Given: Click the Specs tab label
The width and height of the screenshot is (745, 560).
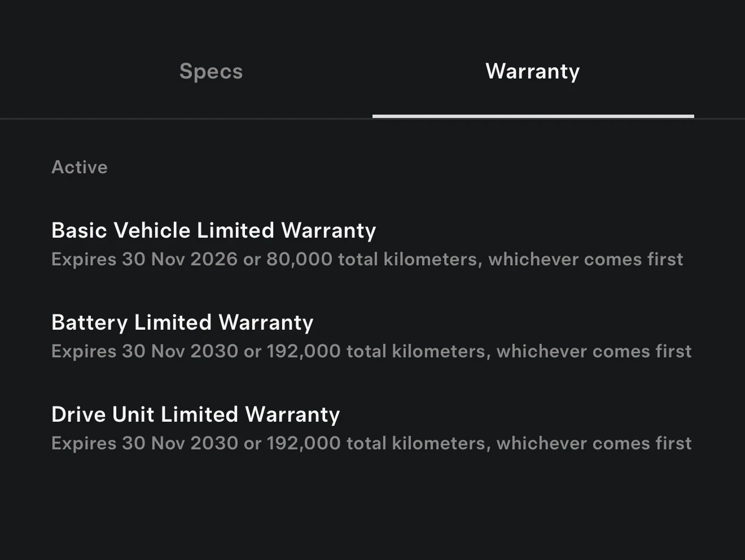Looking at the screenshot, I should 211,72.
